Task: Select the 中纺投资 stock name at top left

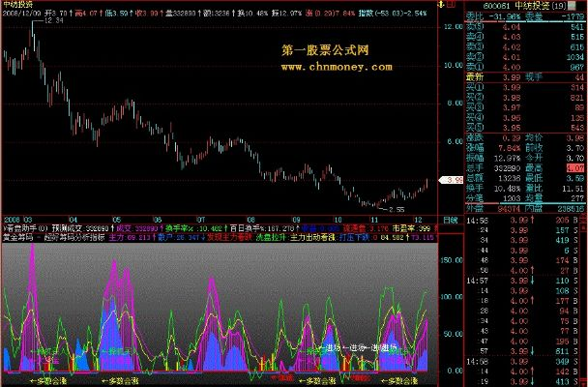Action: tap(16, 5)
